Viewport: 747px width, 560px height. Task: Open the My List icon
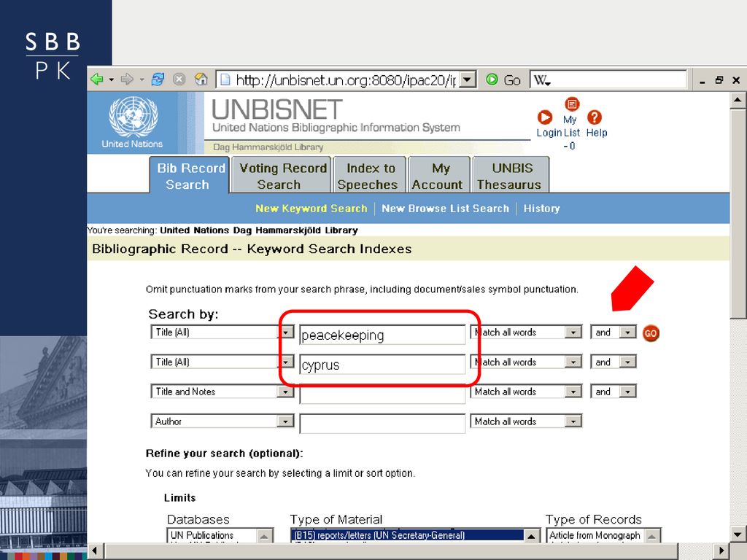[572, 104]
